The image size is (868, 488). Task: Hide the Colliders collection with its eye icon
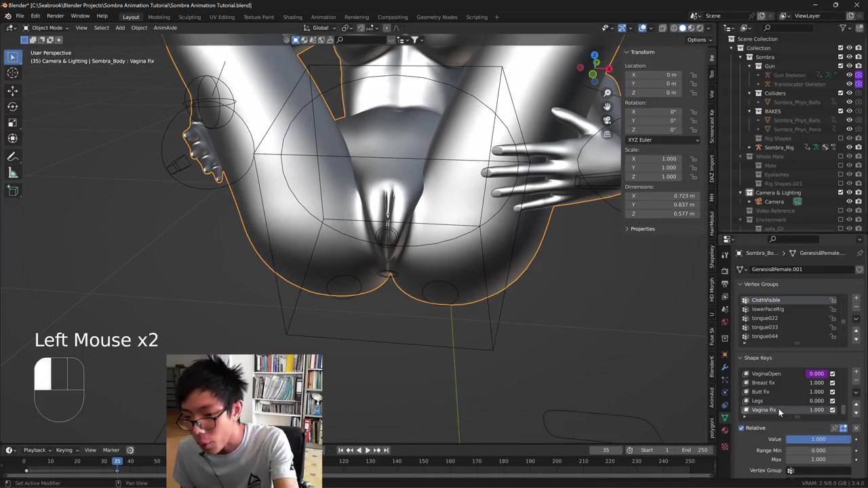pos(849,93)
